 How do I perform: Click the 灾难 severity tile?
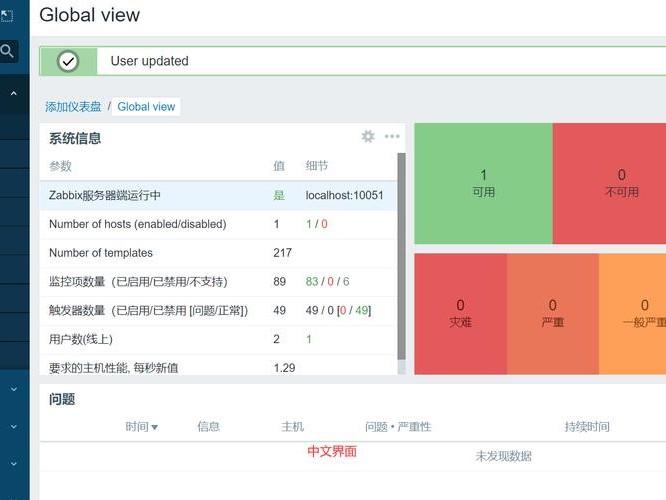tap(460, 314)
